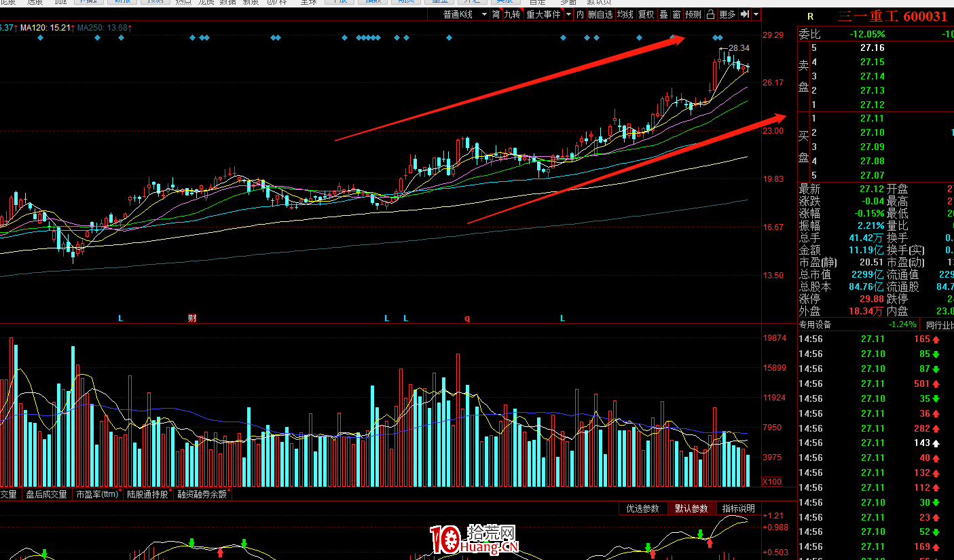Click the 专用设备 sector link
954x560 pixels.
(815, 324)
